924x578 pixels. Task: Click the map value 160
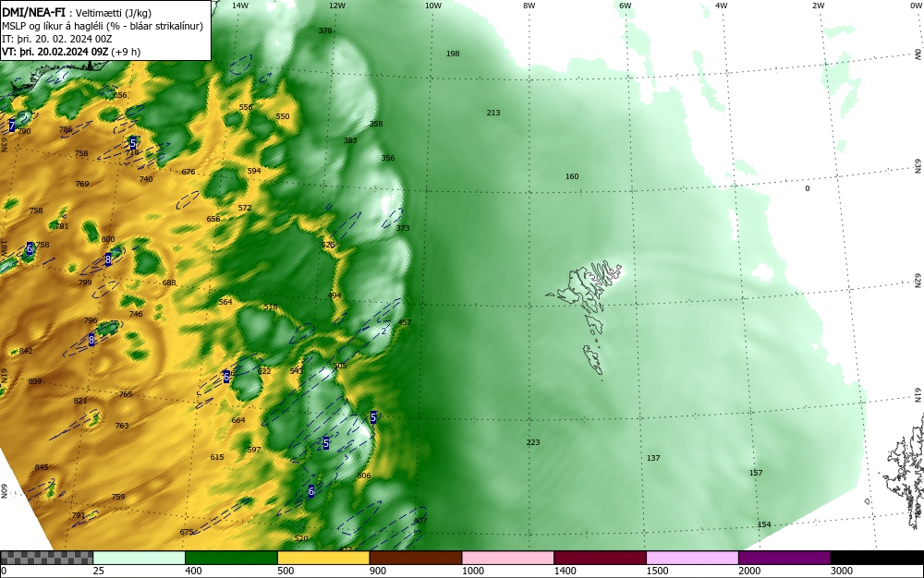click(572, 176)
